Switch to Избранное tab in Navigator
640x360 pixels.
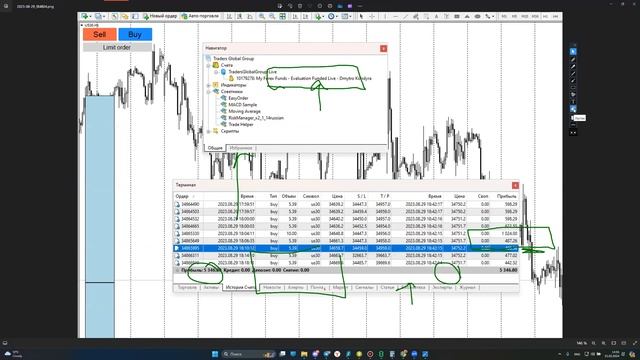(x=240, y=148)
